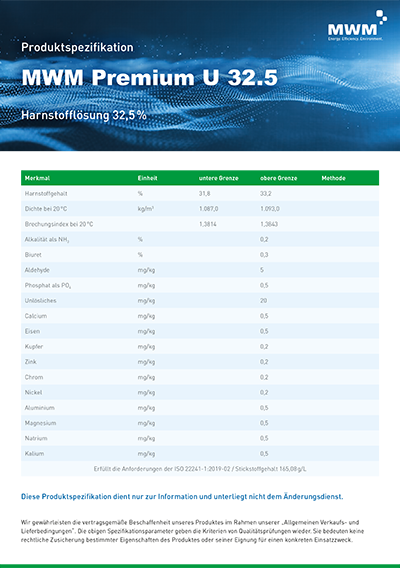
Task: Click the title 'MWM Premium U 32.5'
Action: click(x=150, y=77)
